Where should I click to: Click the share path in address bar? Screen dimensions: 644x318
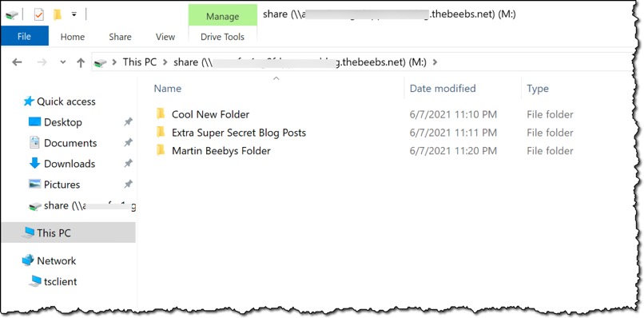(300, 62)
